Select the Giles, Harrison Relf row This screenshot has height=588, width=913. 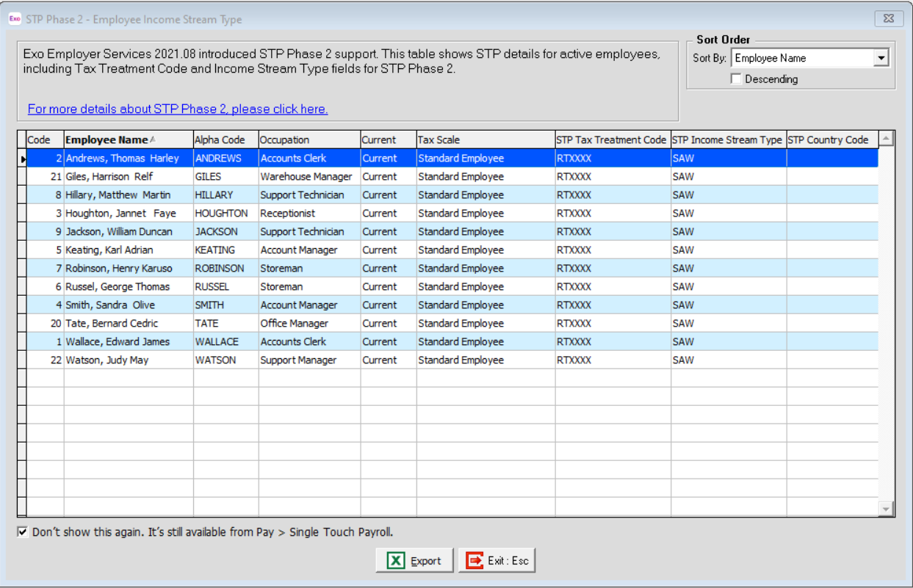(x=110, y=177)
